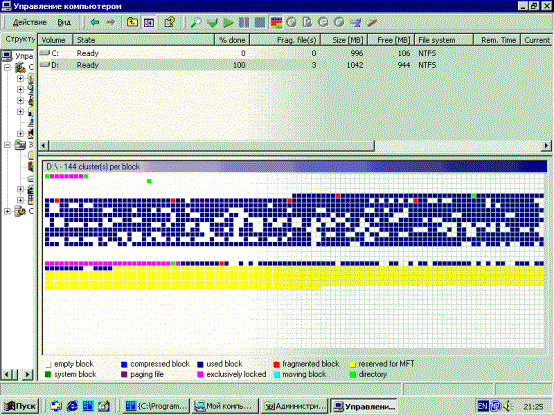The width and height of the screenshot is (554, 415).
Task: Select the services and applications gear icon
Action: pos(20,211)
